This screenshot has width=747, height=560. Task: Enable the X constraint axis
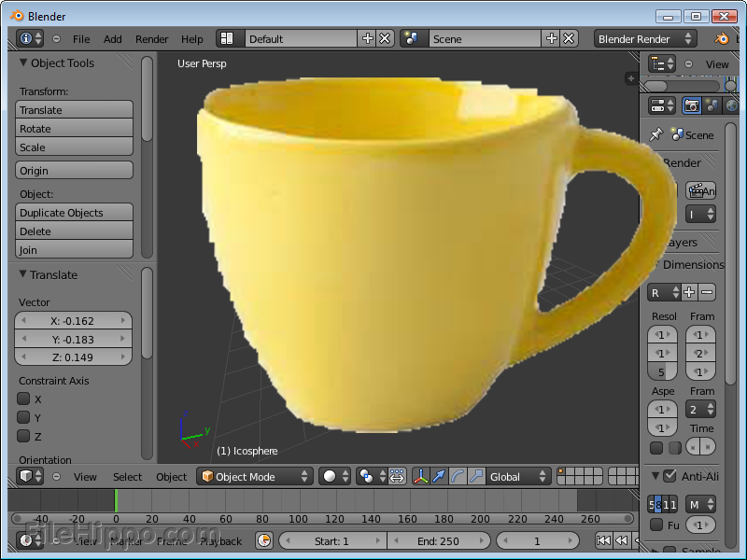[x=23, y=399]
